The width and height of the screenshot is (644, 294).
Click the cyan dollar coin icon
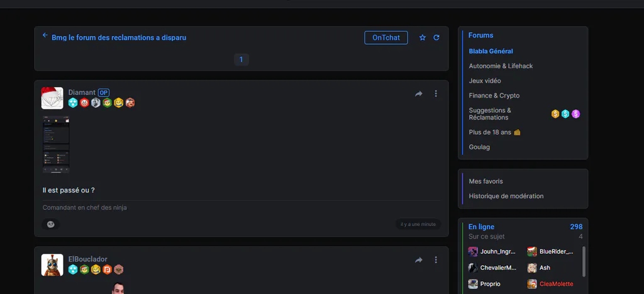click(x=565, y=114)
